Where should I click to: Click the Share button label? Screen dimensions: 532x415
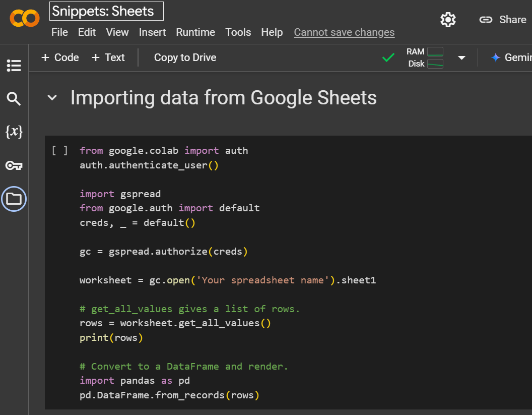point(513,20)
